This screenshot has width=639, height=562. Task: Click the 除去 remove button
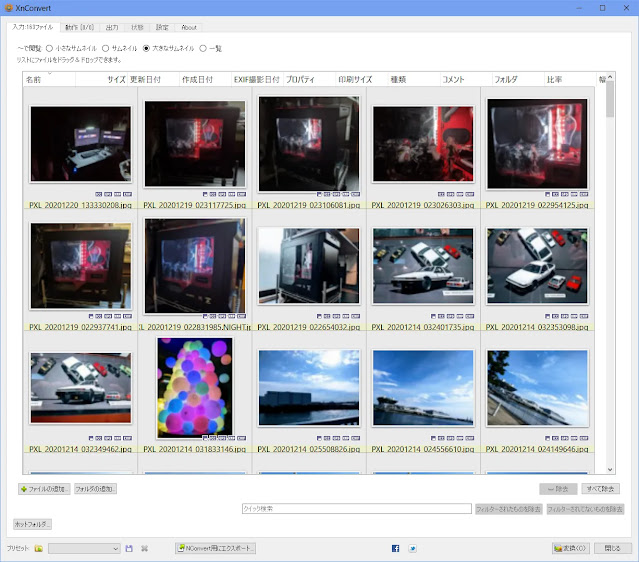click(558, 489)
